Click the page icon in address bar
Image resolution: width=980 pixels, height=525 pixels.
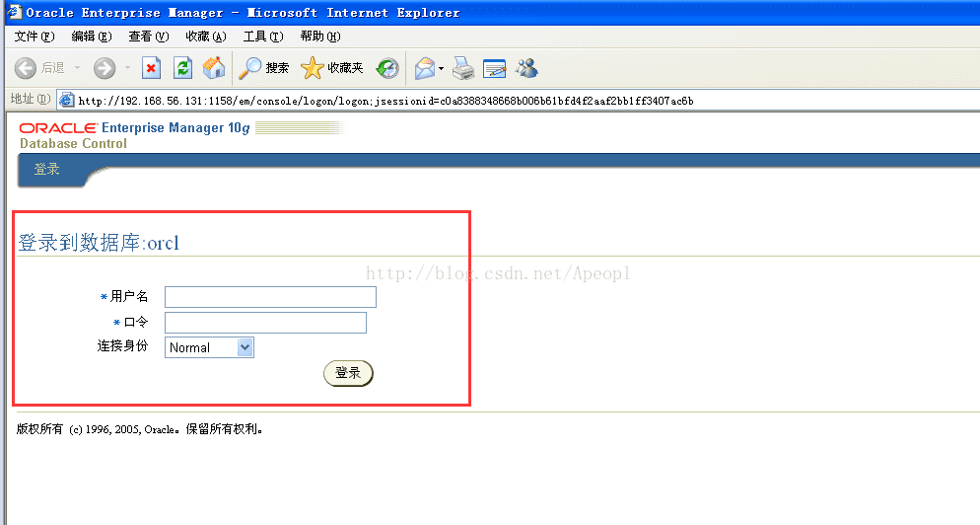point(67,100)
